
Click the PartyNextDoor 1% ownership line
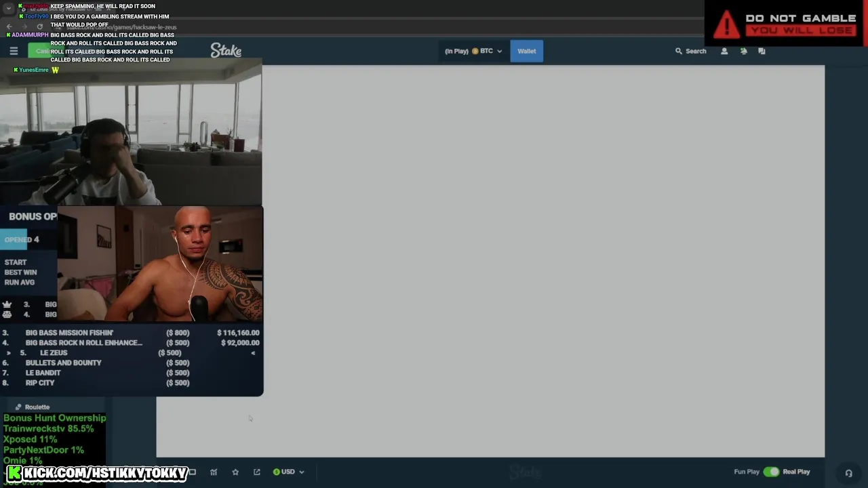pyautogui.click(x=43, y=450)
